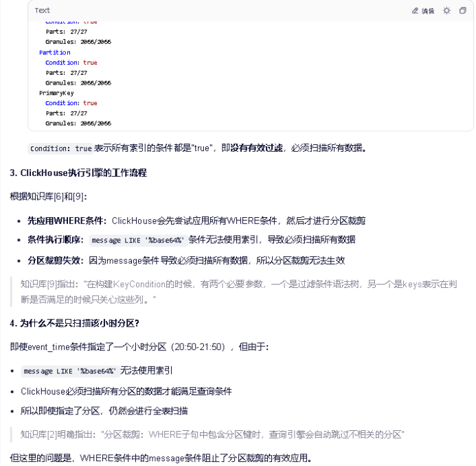Click bullet "所以即使指定了分区,仍然会进行全表扫描"
The image size is (476, 466).
tap(104, 411)
